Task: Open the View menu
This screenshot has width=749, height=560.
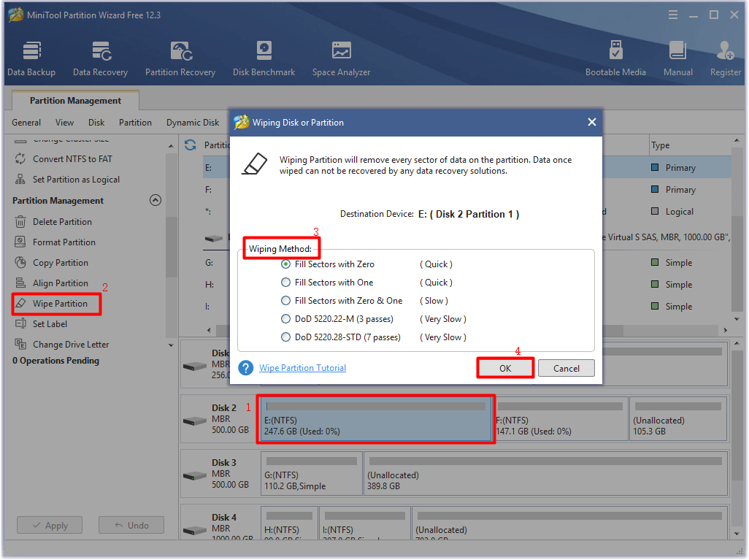Action: [64, 123]
